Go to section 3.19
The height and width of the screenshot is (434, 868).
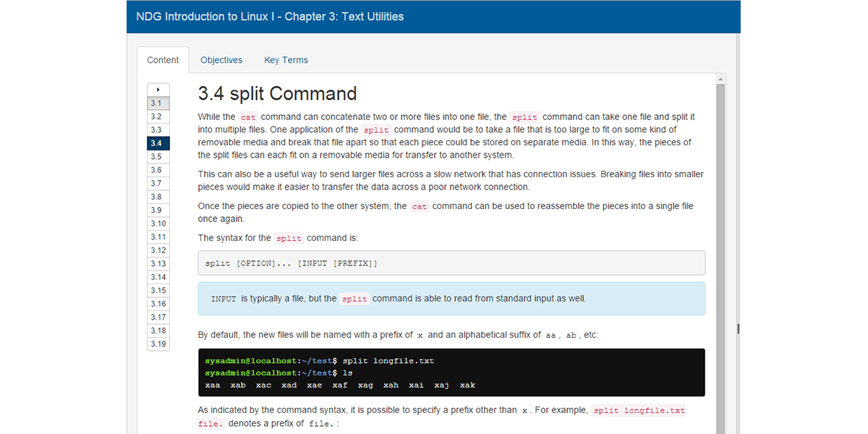click(x=158, y=344)
